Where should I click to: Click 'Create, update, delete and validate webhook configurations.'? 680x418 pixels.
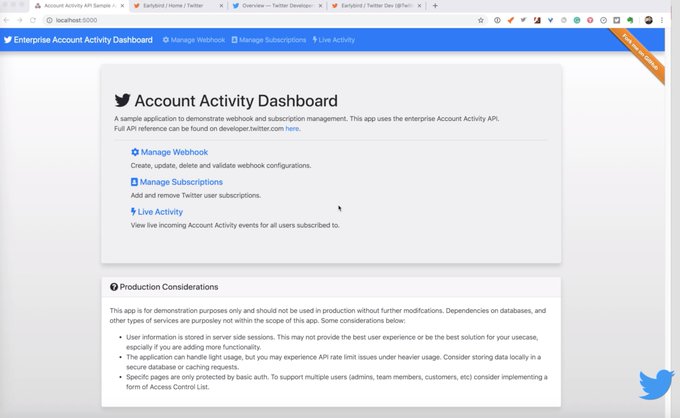click(x=221, y=166)
